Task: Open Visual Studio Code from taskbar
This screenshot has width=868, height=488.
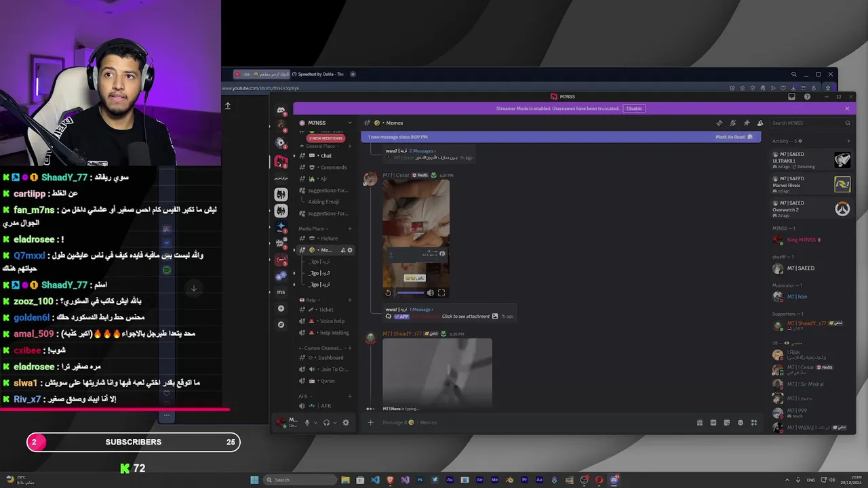Action: pos(375,480)
